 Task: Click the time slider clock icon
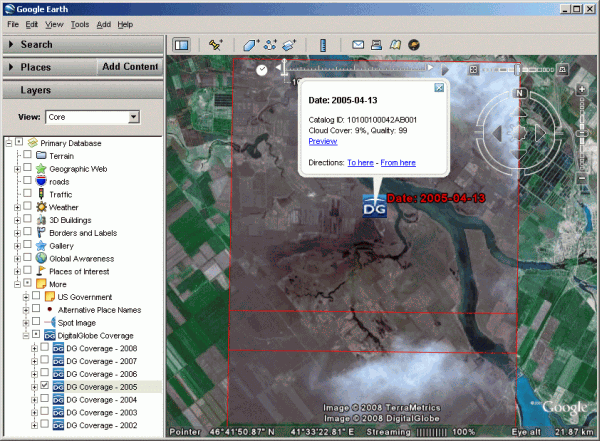[x=262, y=70]
